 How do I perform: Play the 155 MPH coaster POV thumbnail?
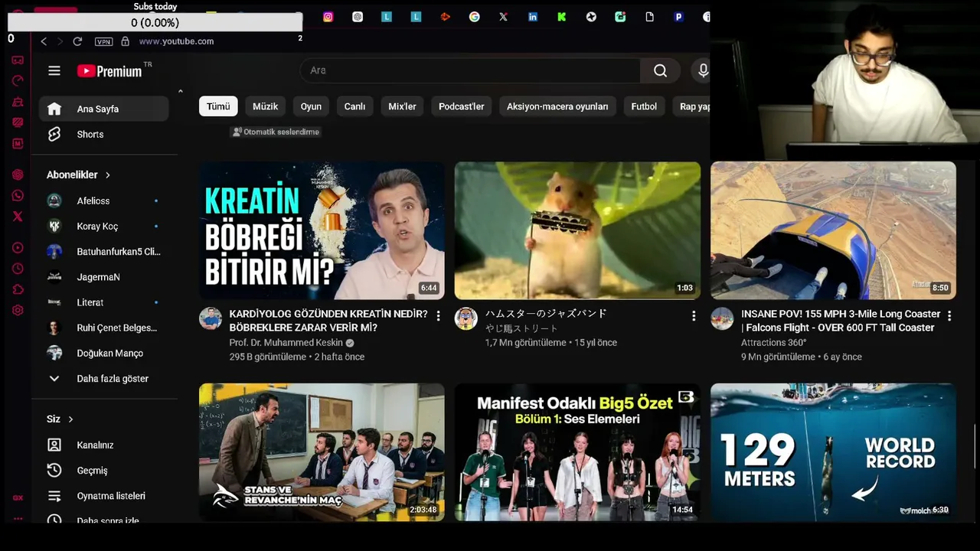[833, 230]
